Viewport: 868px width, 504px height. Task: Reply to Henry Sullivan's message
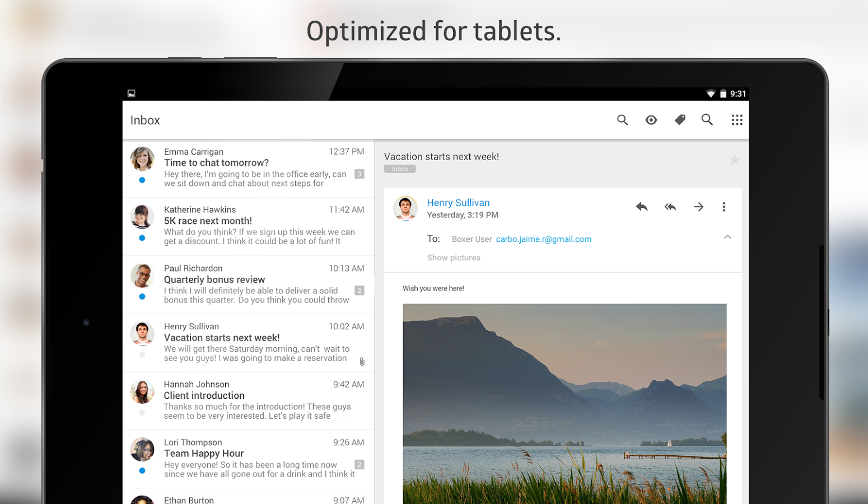point(642,207)
